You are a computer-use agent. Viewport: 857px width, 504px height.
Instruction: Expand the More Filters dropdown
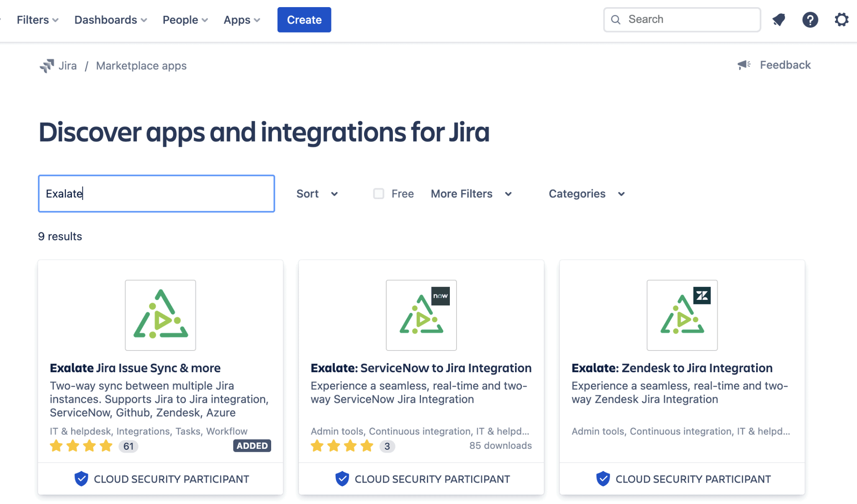472,194
